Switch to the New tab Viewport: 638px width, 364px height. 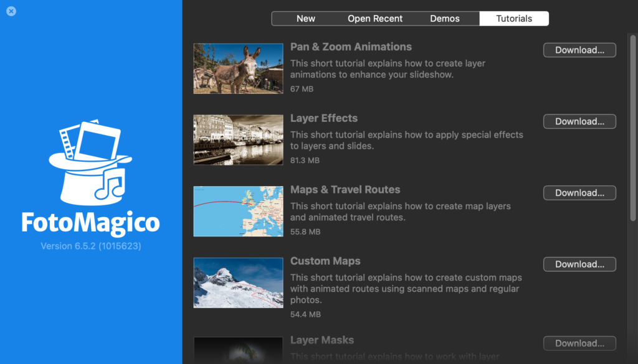pyautogui.click(x=306, y=18)
